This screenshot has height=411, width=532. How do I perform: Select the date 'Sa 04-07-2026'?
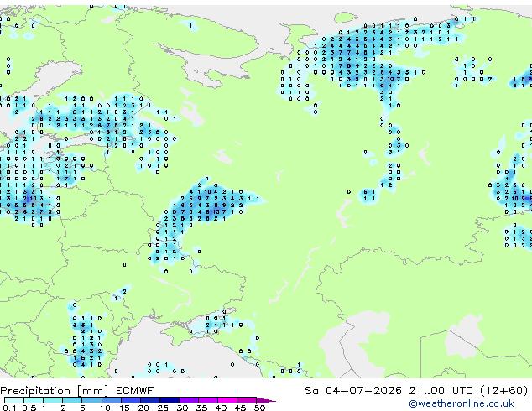click(x=353, y=391)
